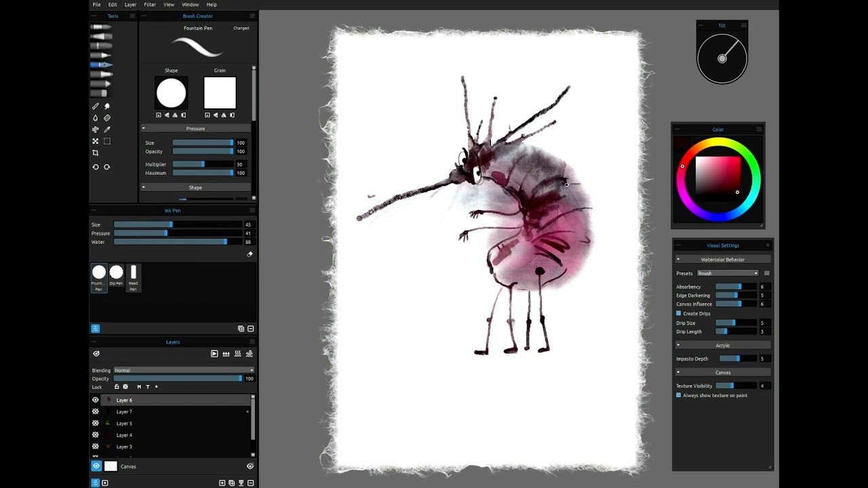Open the Layer menu

click(130, 5)
